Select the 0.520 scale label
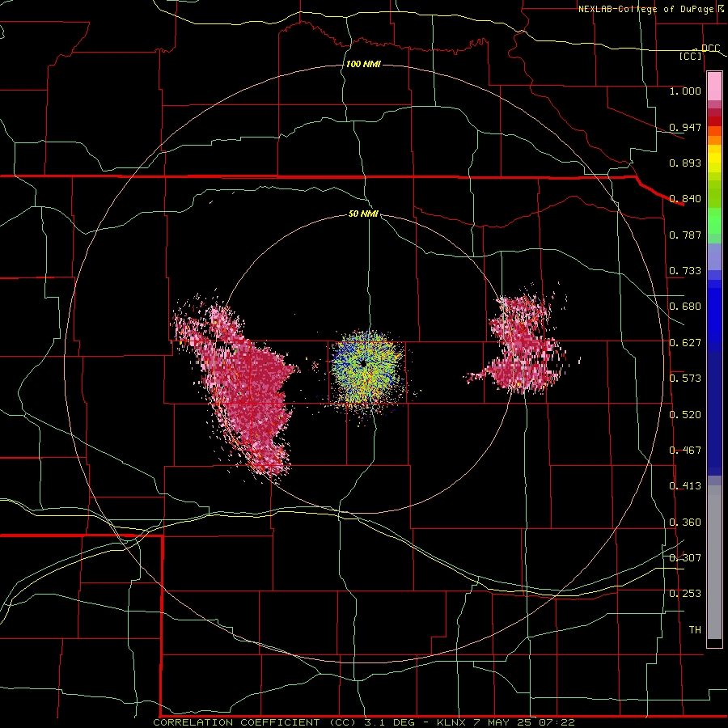The height and width of the screenshot is (728, 728). 685,415
